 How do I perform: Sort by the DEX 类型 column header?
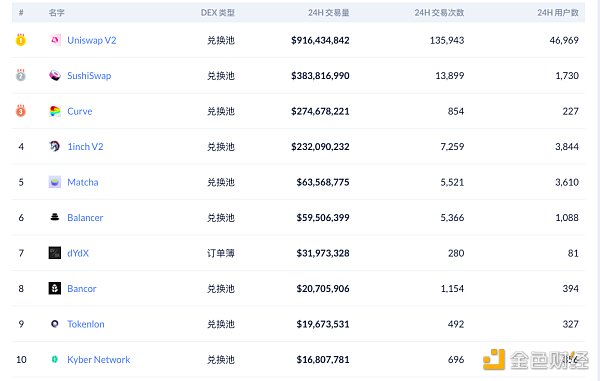(x=218, y=13)
